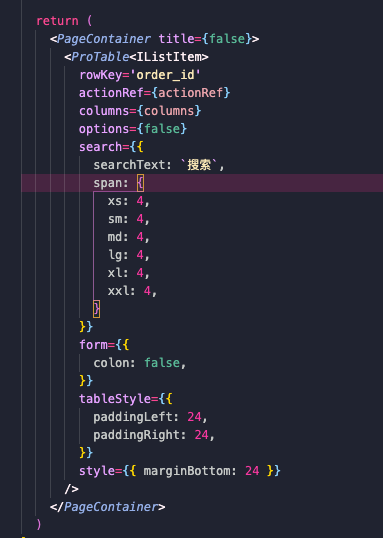Click the rowKey attribute name

101,75
